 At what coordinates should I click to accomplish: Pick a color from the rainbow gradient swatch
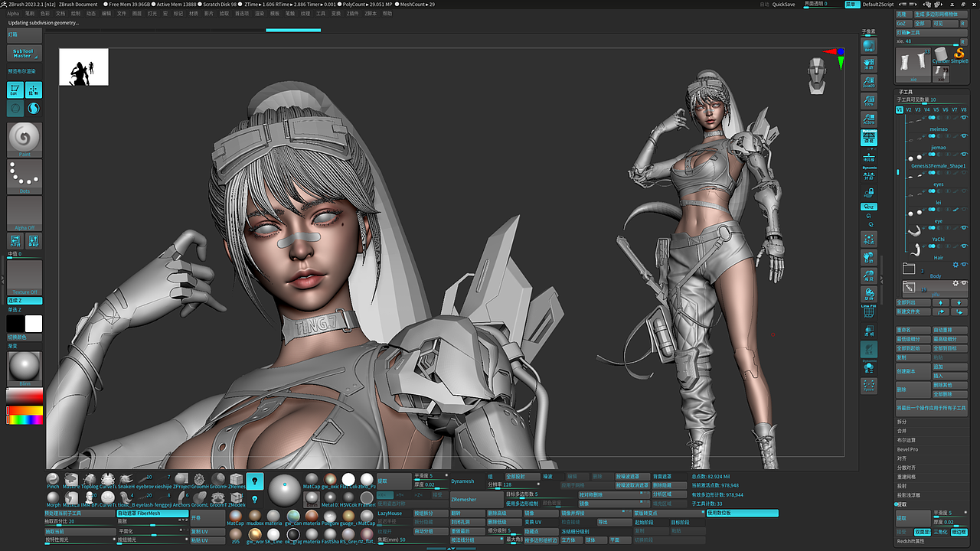pos(24,419)
